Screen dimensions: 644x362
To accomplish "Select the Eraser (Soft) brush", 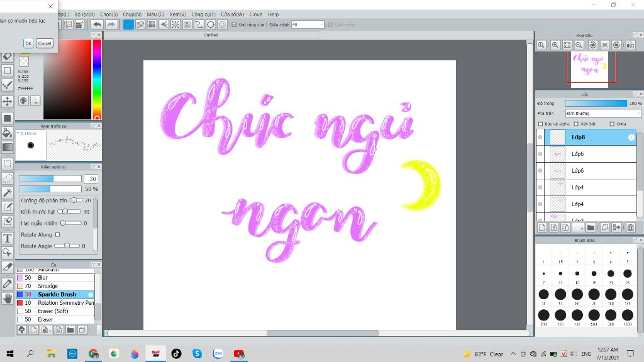I will tap(55, 311).
